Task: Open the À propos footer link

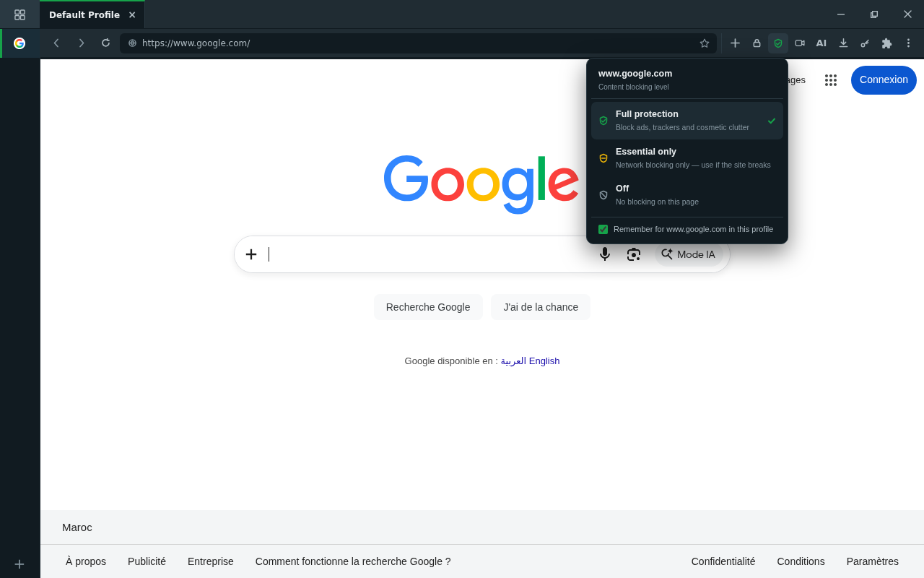Action: pyautogui.click(x=86, y=561)
